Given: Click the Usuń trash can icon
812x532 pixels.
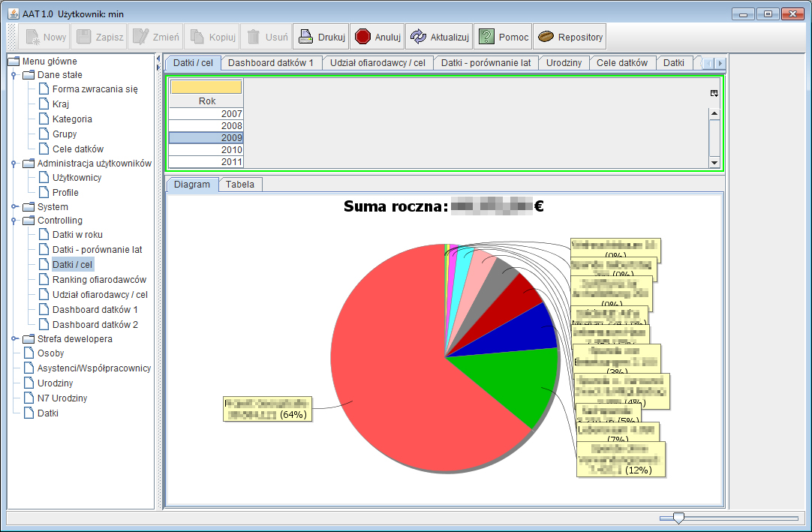Looking at the screenshot, I should pos(253,37).
